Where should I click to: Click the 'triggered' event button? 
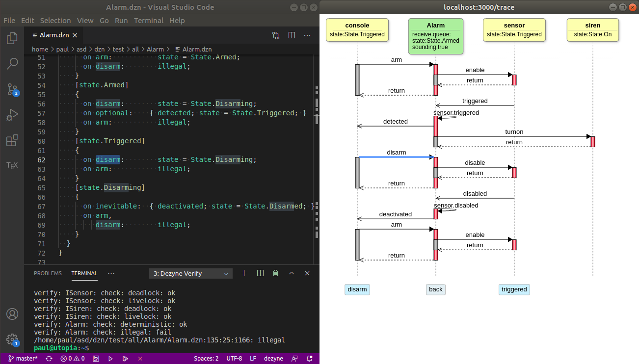click(514, 289)
